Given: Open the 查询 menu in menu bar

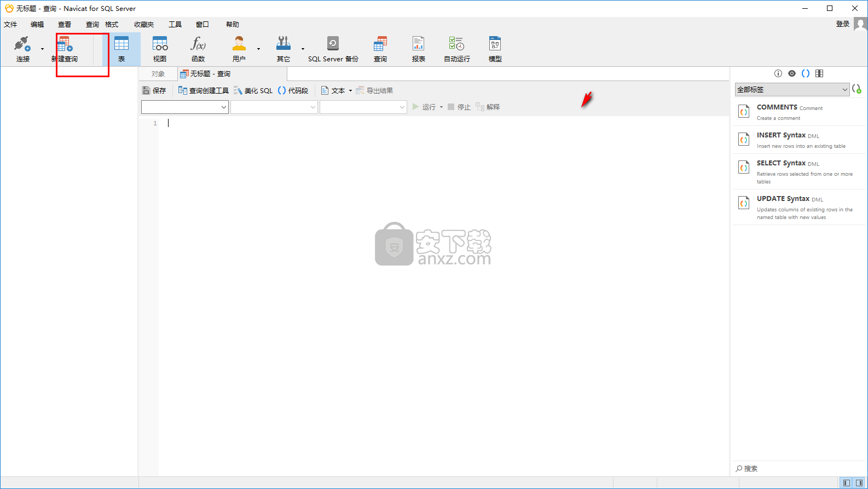Looking at the screenshot, I should pos(92,24).
